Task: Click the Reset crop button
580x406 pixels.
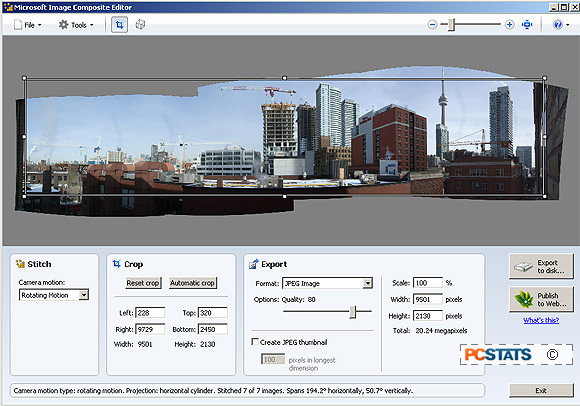Action: point(143,283)
